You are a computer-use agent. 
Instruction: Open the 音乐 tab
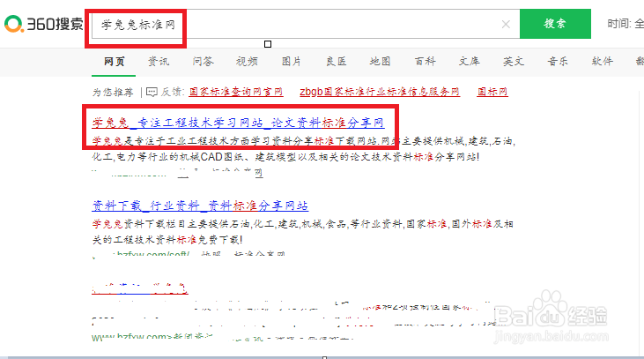[558, 62]
